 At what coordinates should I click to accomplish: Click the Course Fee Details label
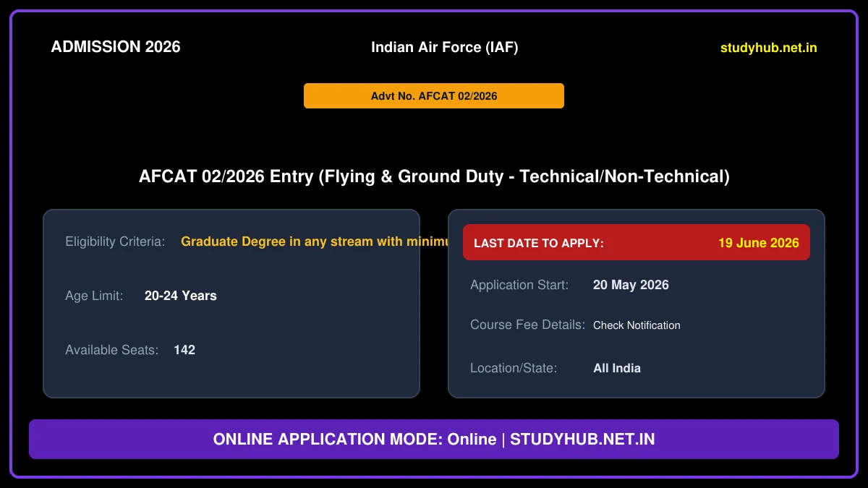(x=527, y=325)
